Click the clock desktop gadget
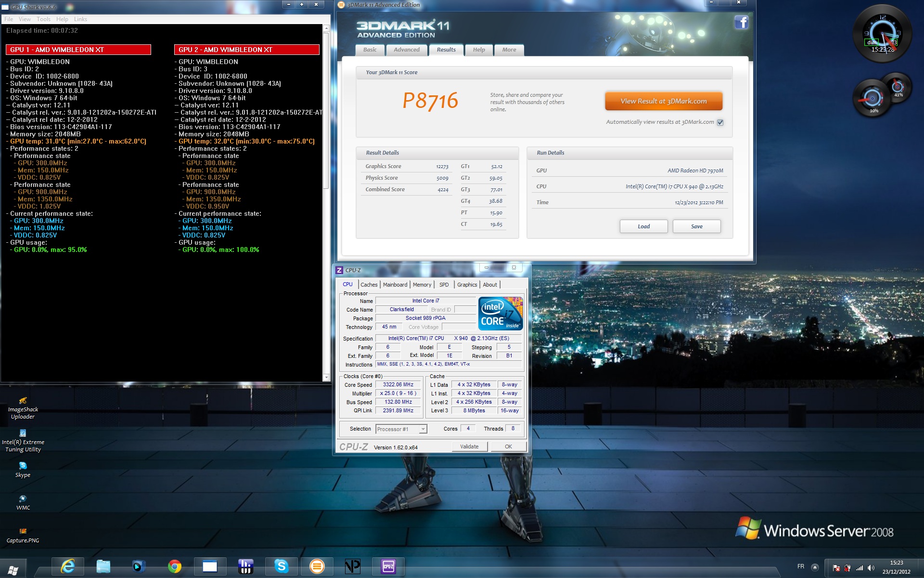 click(x=883, y=34)
